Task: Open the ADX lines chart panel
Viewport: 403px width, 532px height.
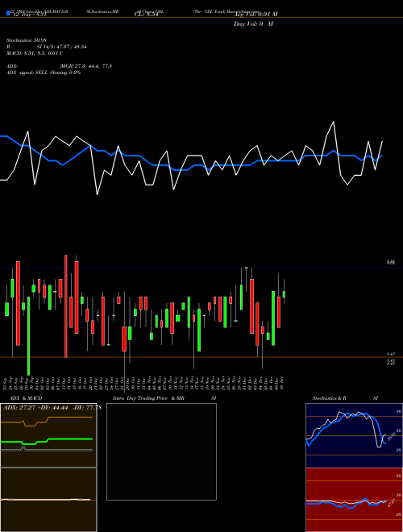Action: (48, 435)
